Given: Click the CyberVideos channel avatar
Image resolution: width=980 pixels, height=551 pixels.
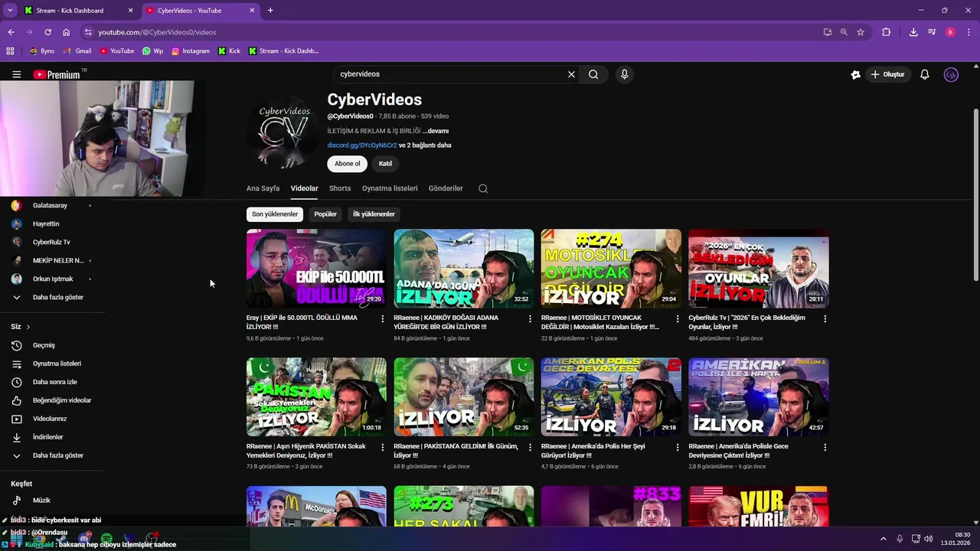Looking at the screenshot, I should coord(283,132).
